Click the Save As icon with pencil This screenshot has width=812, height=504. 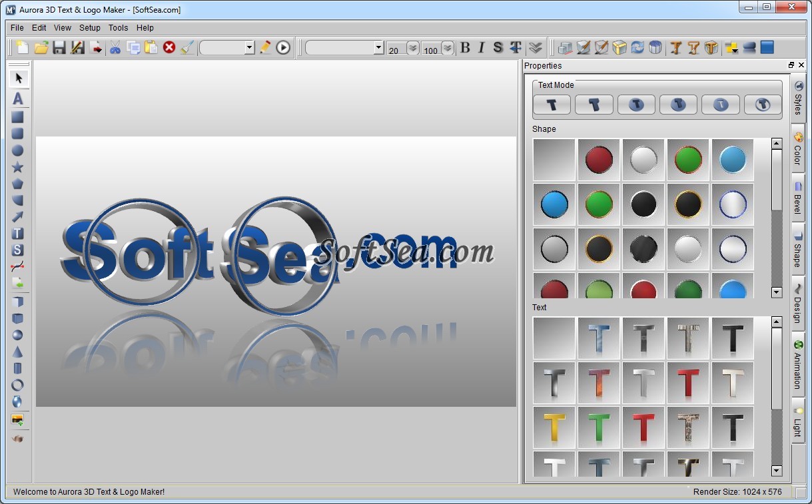pos(78,47)
